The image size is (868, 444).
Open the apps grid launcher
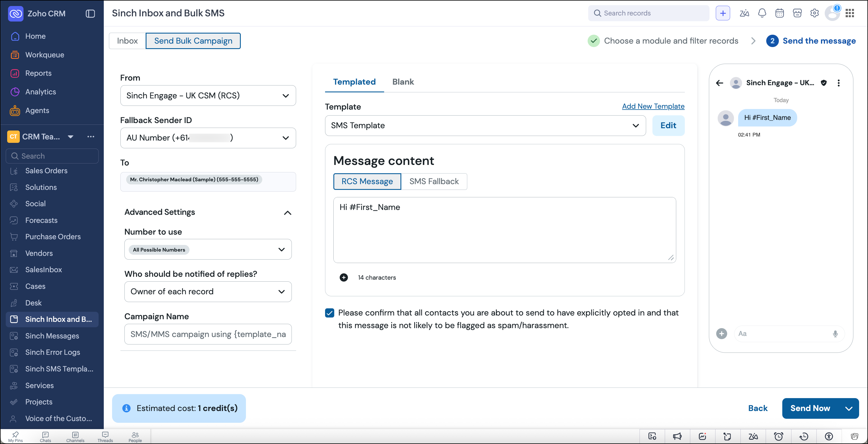[850, 13]
